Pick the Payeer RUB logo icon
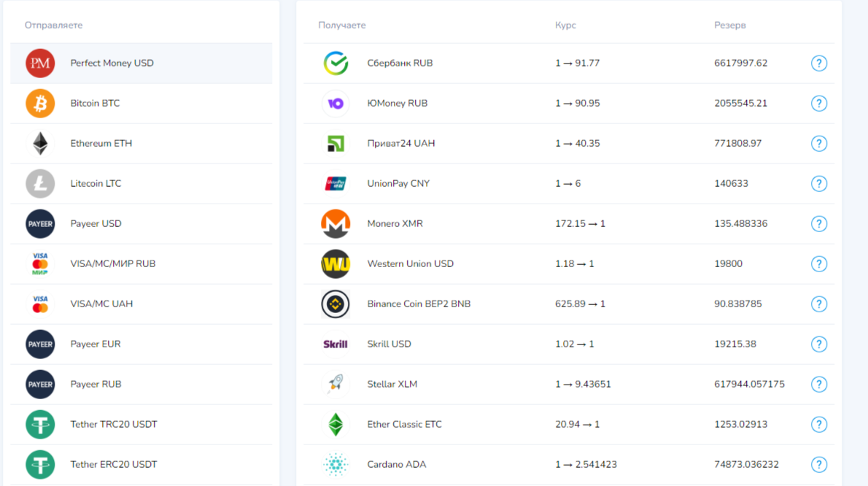This screenshot has height=486, width=868. (x=40, y=384)
